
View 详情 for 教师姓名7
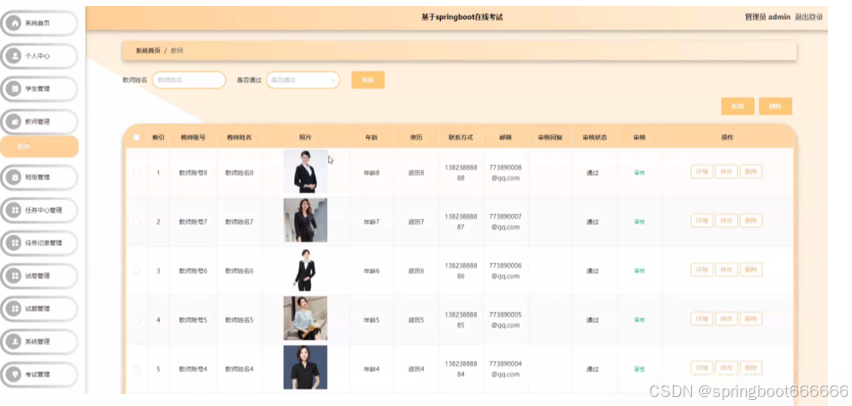pos(701,221)
